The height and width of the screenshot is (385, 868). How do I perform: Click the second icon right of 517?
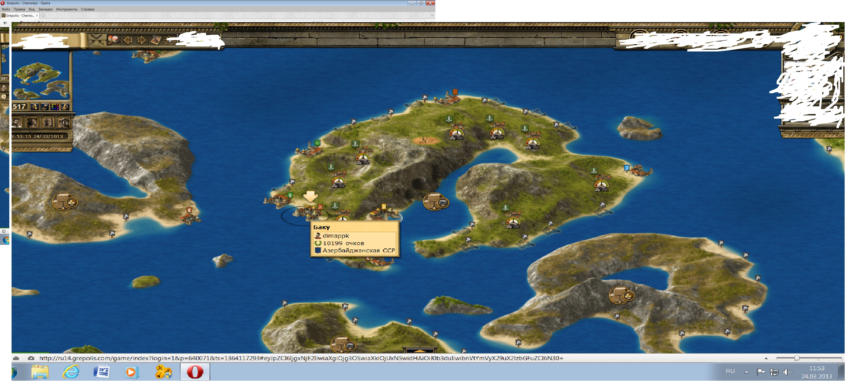coord(45,107)
